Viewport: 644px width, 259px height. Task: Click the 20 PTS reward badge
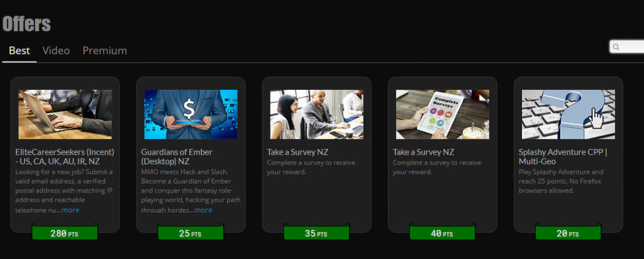coord(569,233)
